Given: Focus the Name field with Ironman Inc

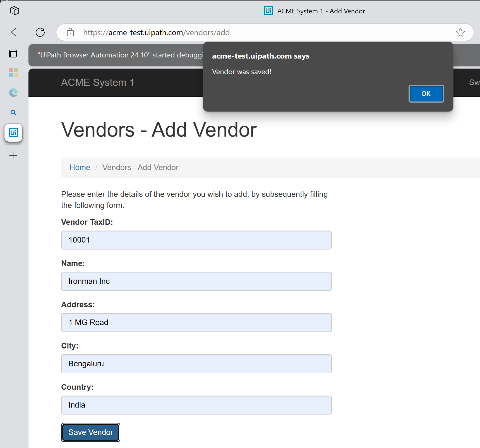Looking at the screenshot, I should [x=196, y=281].
